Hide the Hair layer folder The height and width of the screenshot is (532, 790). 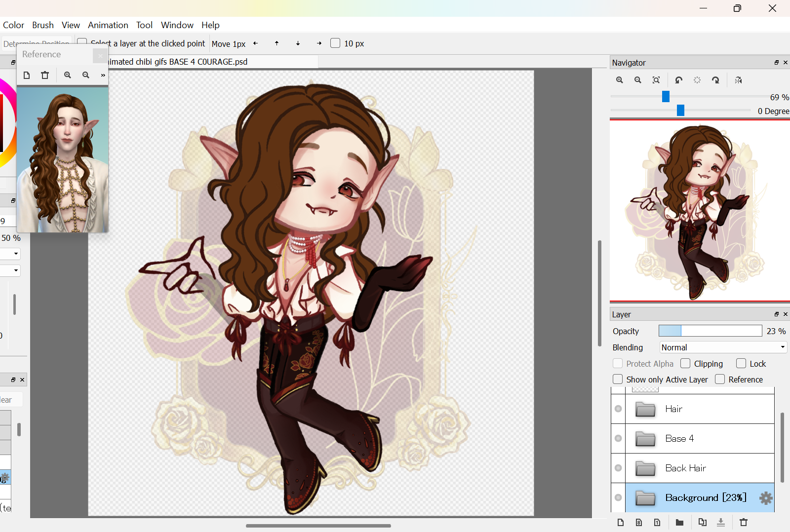tap(618, 409)
